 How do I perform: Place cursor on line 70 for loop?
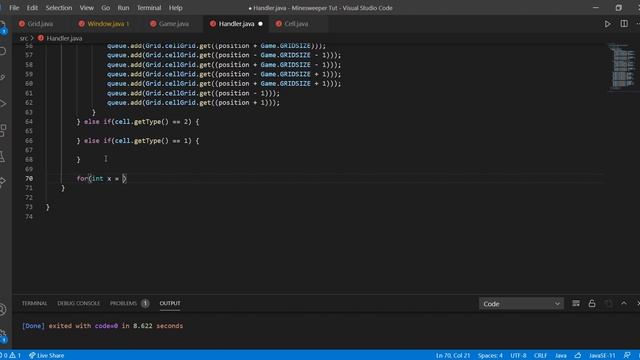click(101, 178)
